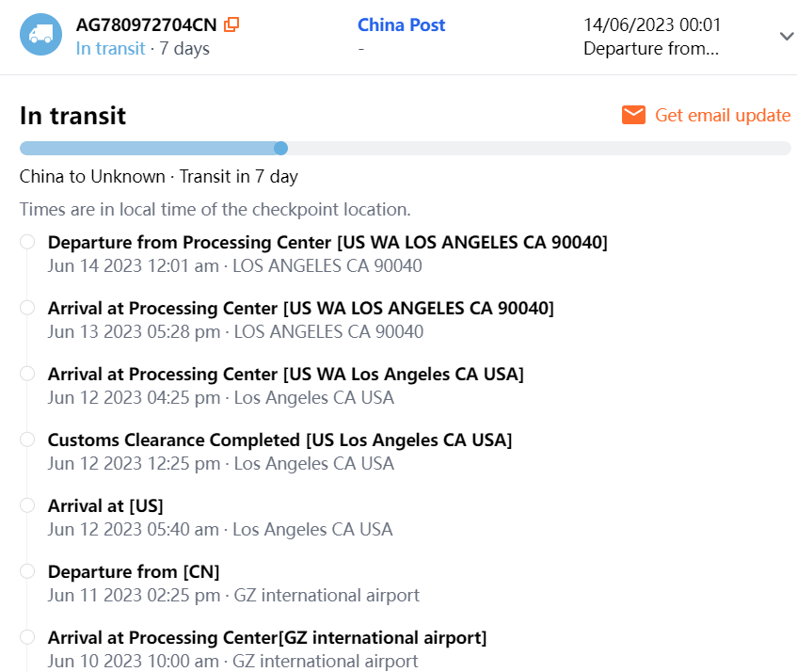Select tracking number AG780972704CN text
The height and width of the screenshot is (672, 797).
[147, 24]
